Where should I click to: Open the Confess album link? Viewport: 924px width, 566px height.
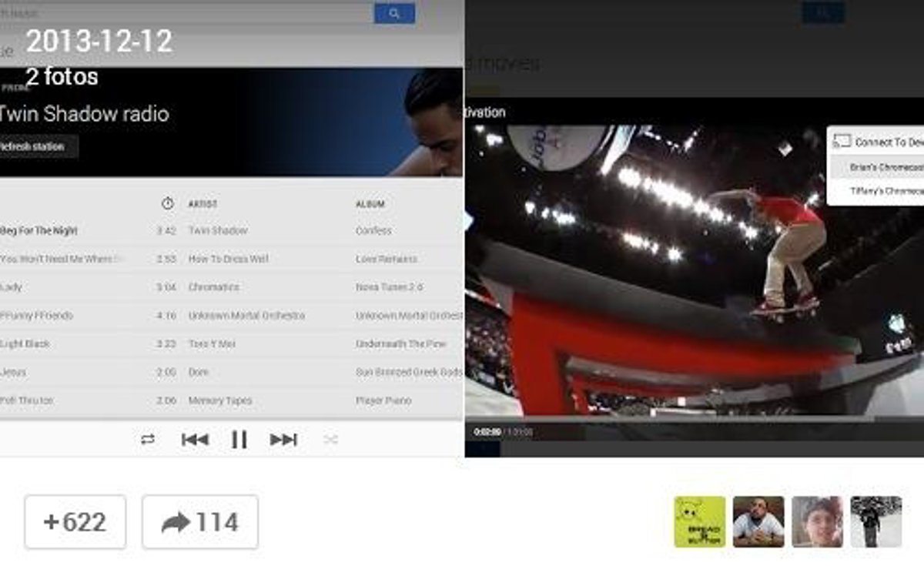pos(373,230)
